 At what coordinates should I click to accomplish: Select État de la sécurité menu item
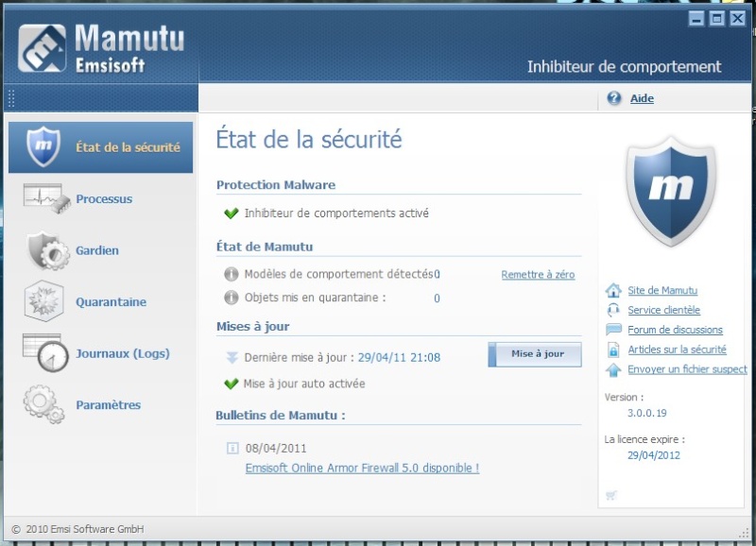(100, 147)
